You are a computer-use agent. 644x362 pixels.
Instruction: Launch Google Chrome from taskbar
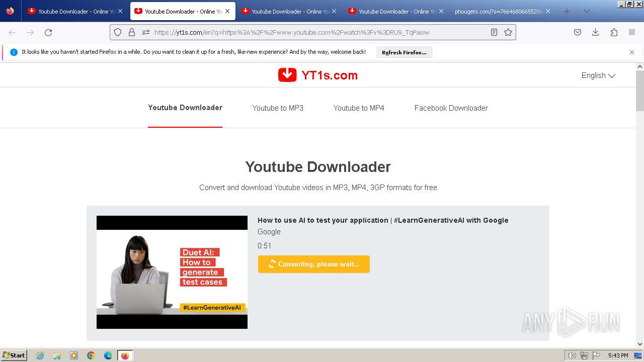[x=91, y=355]
